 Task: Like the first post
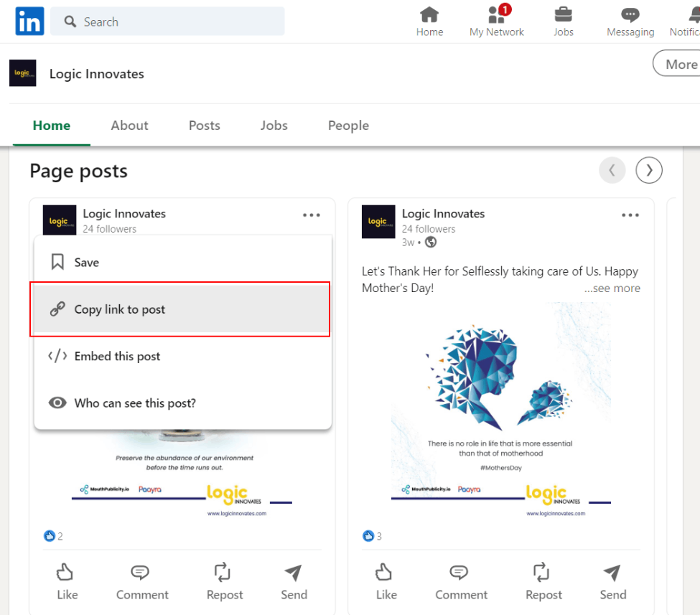(x=67, y=582)
